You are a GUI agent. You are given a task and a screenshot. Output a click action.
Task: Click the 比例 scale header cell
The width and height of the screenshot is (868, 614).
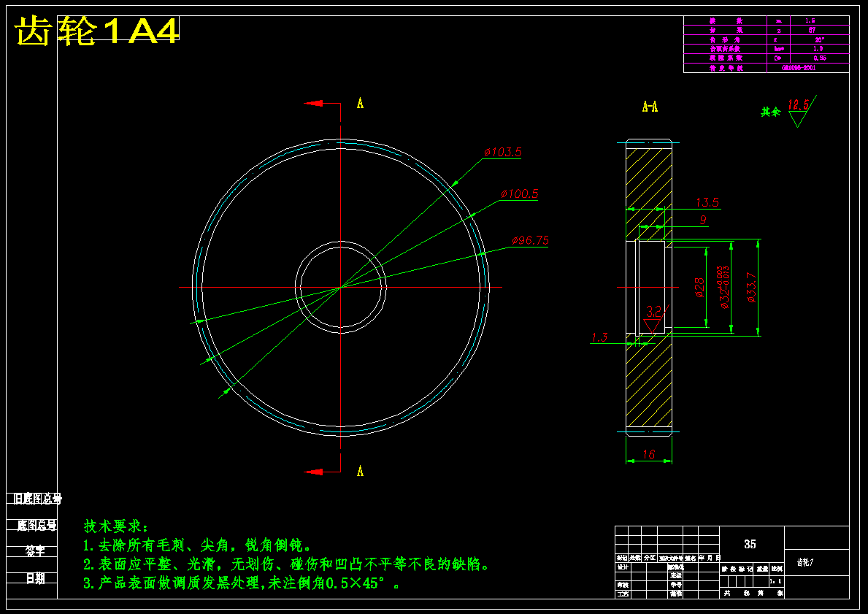(777, 569)
